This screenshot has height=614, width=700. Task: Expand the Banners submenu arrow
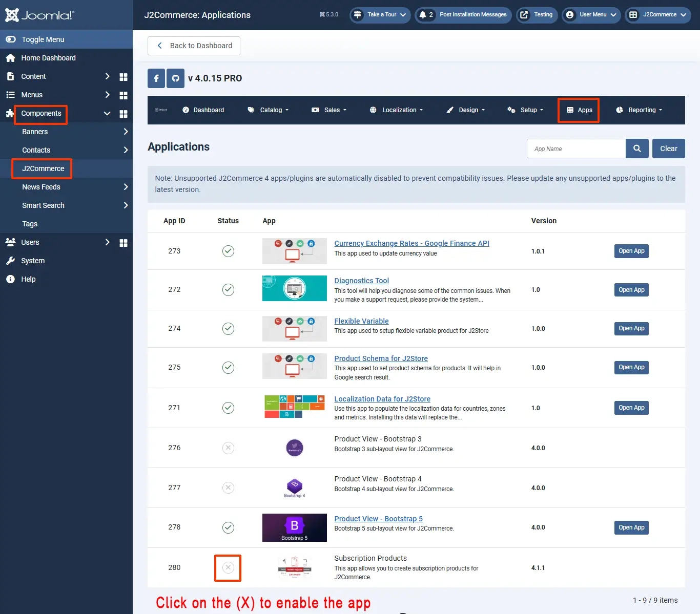126,132
